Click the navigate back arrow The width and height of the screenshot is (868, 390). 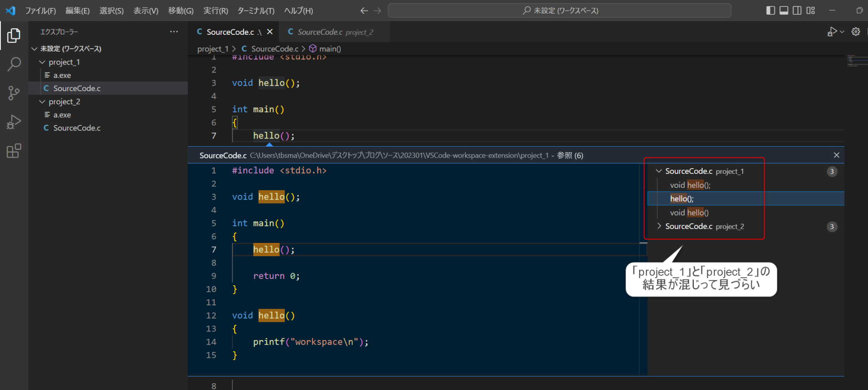coord(364,10)
